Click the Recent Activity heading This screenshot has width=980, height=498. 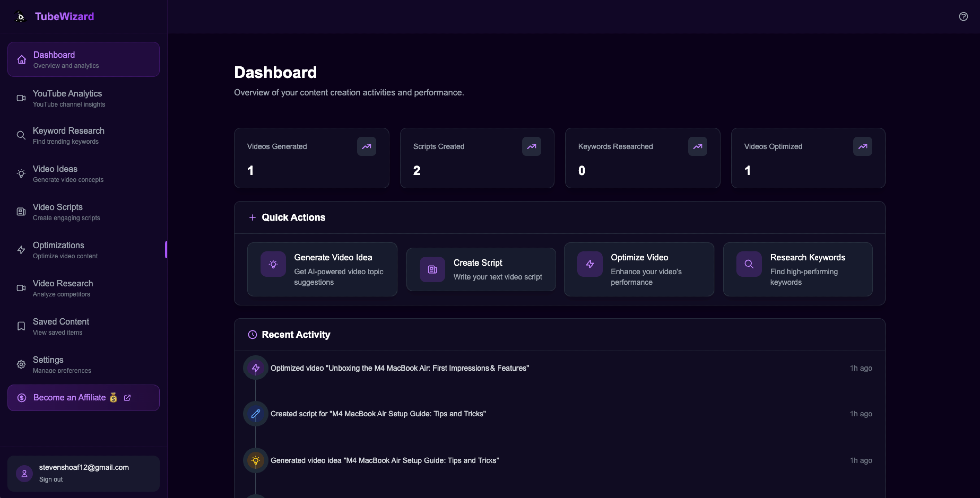(296, 335)
